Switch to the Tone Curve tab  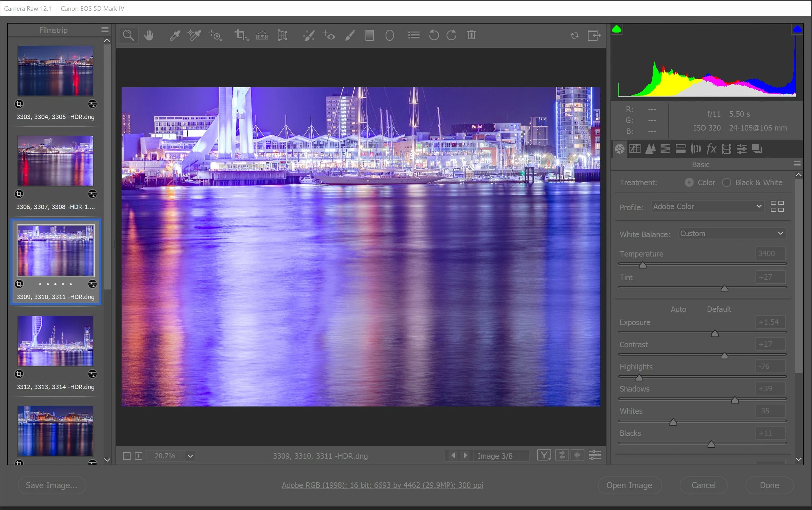coord(635,149)
